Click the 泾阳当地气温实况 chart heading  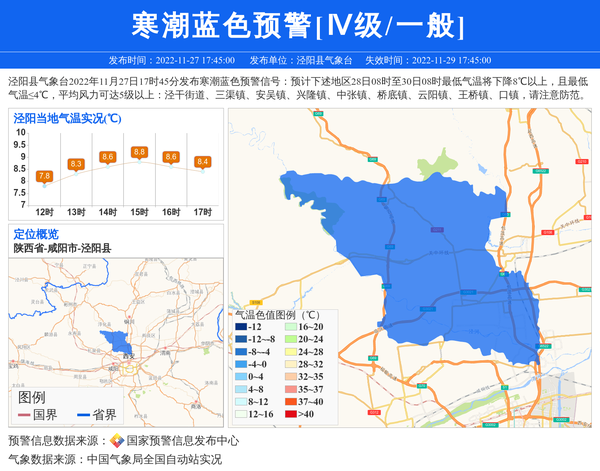point(68,118)
